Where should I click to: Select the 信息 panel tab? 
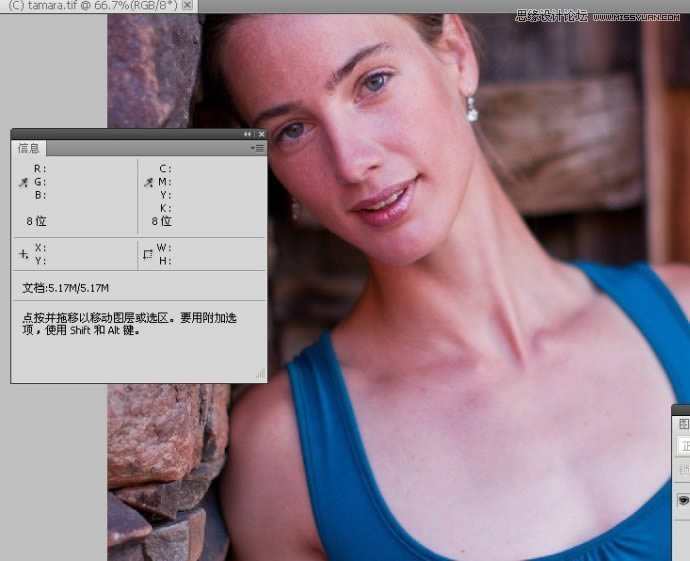[29, 148]
